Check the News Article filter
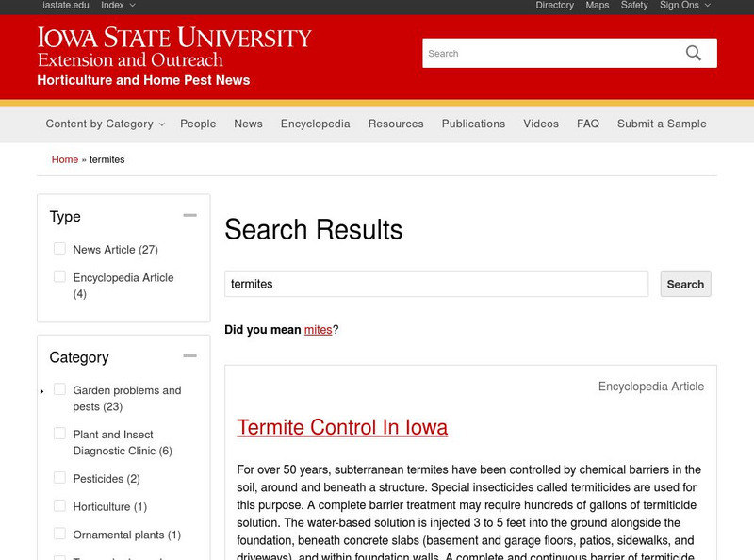The image size is (754, 560). click(x=59, y=249)
